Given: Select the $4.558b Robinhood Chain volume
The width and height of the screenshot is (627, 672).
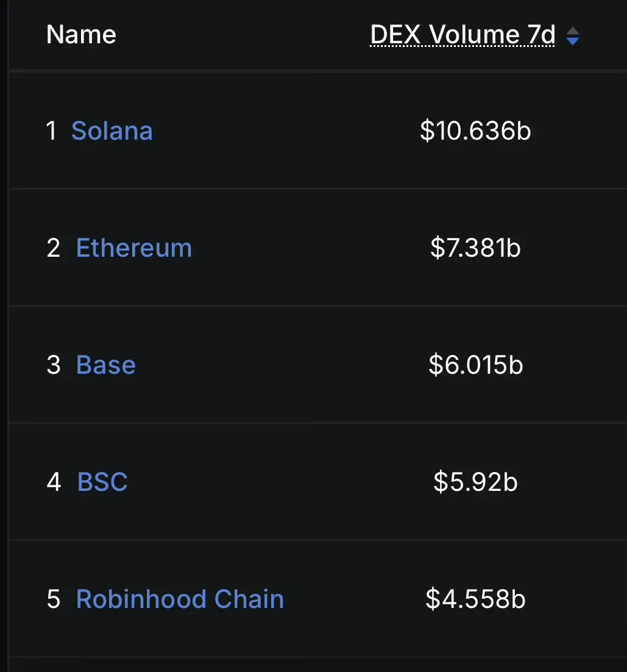Looking at the screenshot, I should [475, 599].
